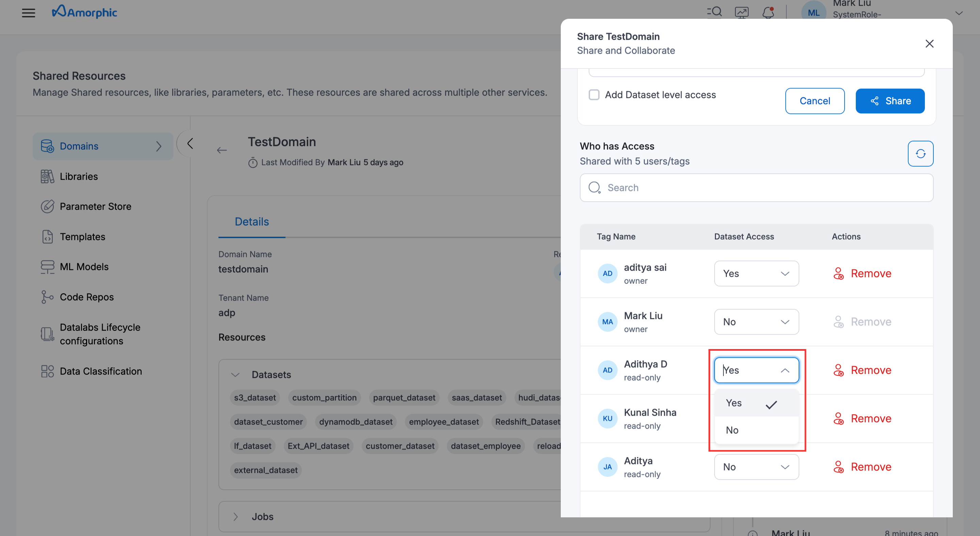Viewport: 980px width, 536px height.
Task: Open aditya sai's Dataset Access dropdown
Action: point(756,273)
